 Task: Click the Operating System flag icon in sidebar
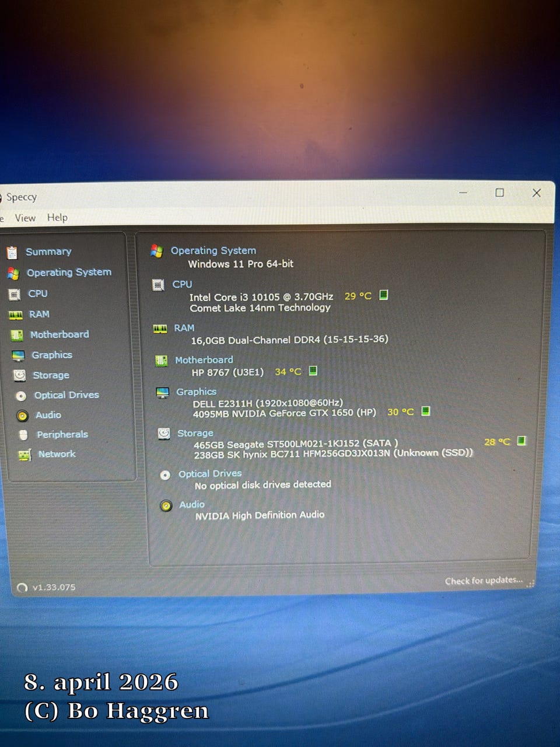point(13,273)
